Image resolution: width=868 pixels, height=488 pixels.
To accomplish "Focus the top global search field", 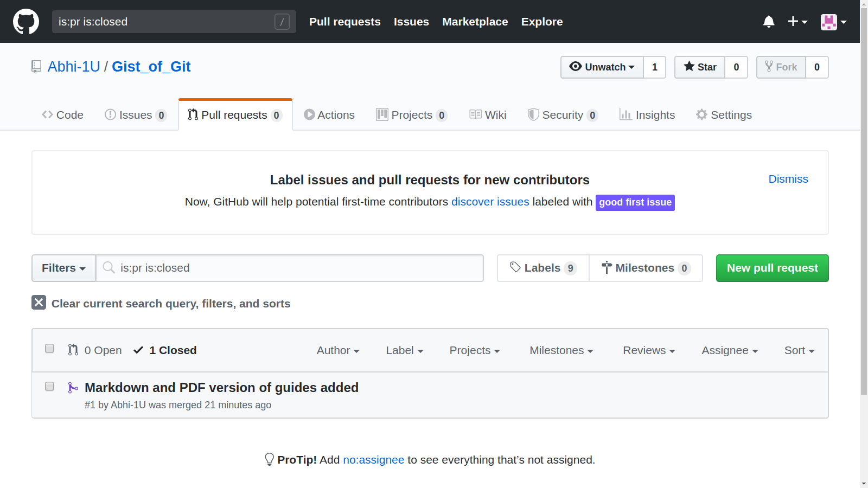I will [174, 22].
